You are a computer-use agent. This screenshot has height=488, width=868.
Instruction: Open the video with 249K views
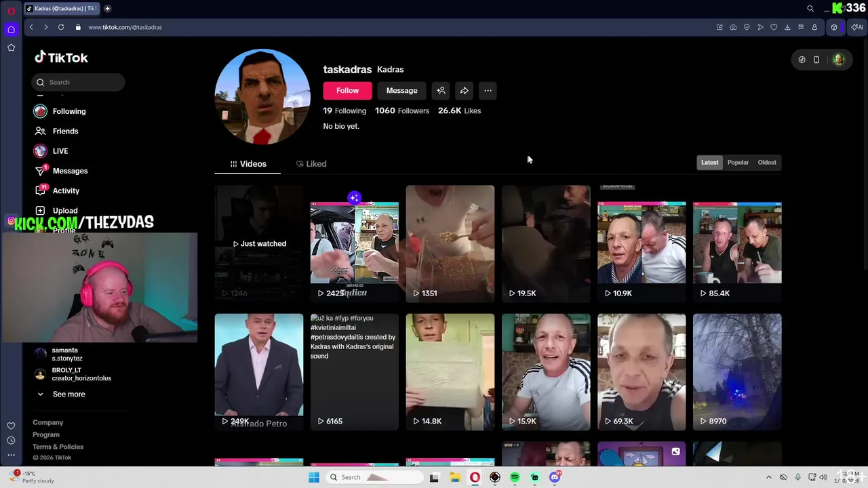[259, 371]
